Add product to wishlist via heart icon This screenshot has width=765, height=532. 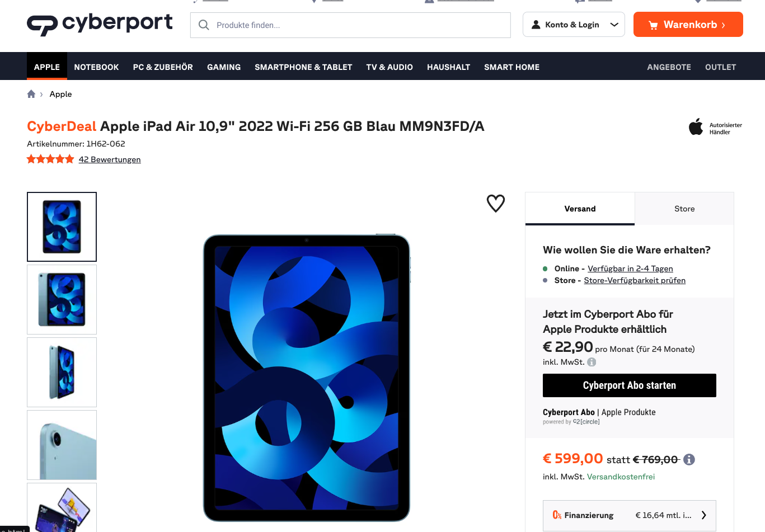pos(496,203)
